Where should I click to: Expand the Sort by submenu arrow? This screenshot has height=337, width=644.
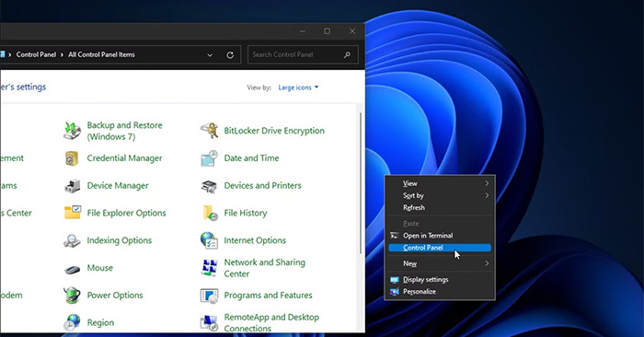point(487,195)
